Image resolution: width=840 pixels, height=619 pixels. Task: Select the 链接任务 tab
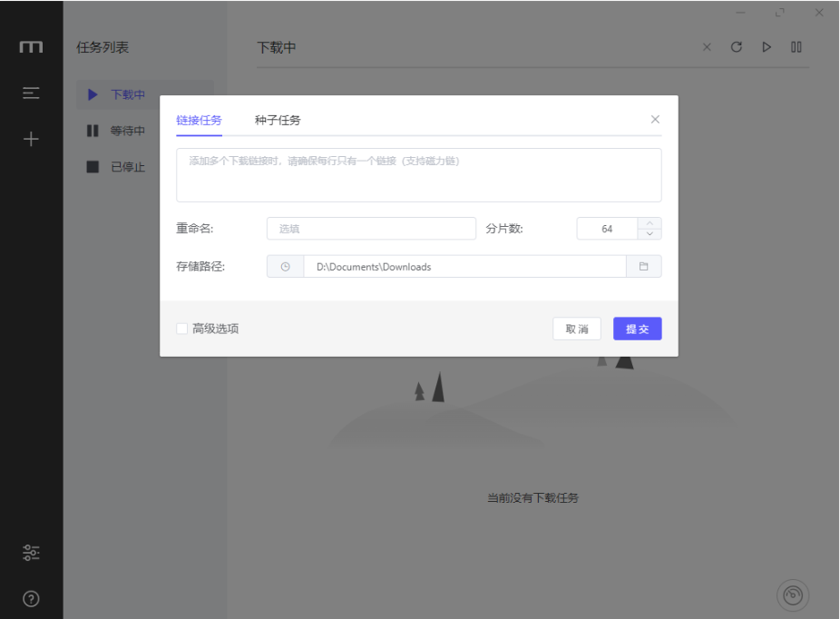point(199,120)
